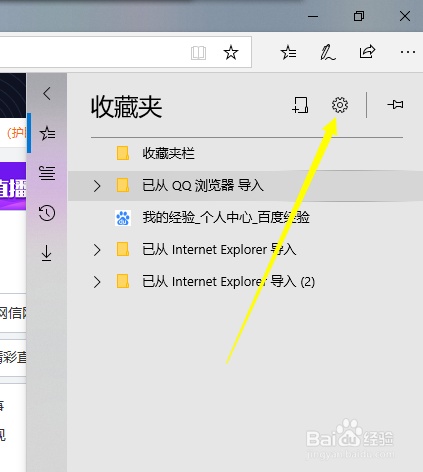Open the 收藏夹栏 folder
423x472 pixels.
click(245, 153)
